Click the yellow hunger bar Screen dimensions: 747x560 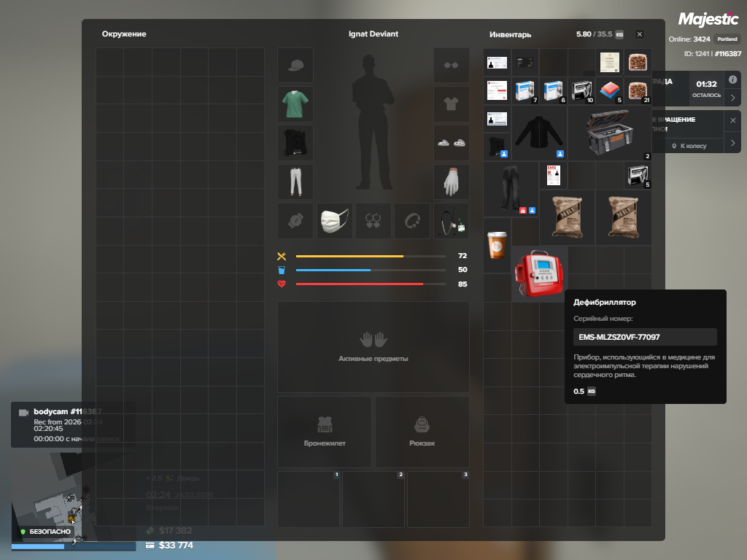click(x=371, y=256)
